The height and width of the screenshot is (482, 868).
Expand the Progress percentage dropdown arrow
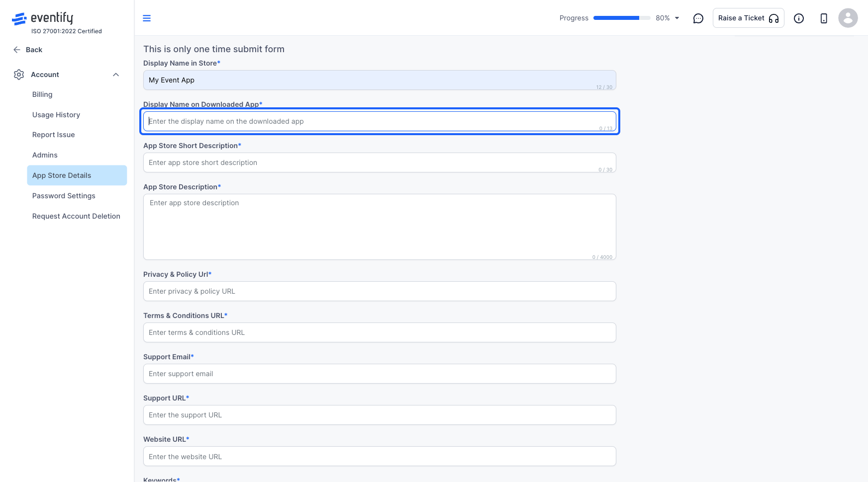point(677,18)
